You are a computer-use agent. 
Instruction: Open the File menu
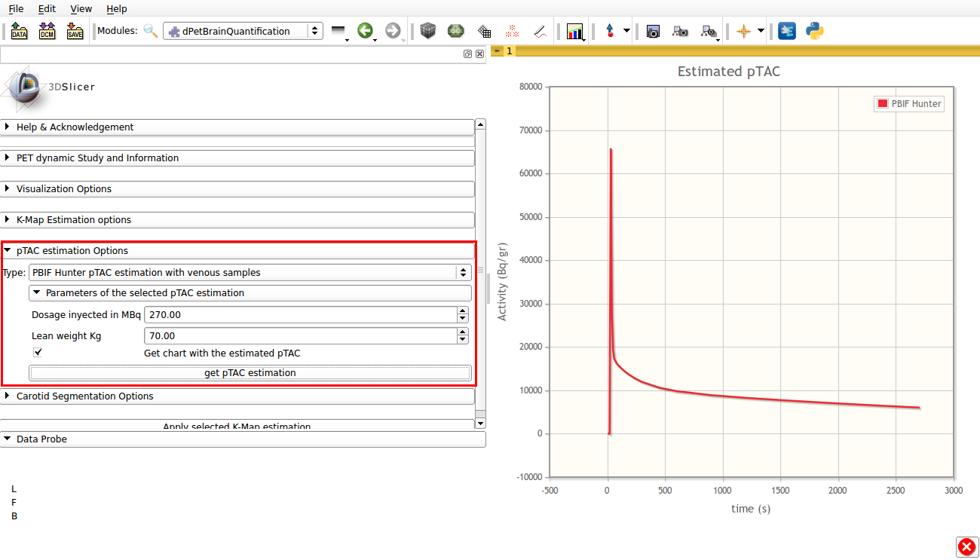[16, 9]
